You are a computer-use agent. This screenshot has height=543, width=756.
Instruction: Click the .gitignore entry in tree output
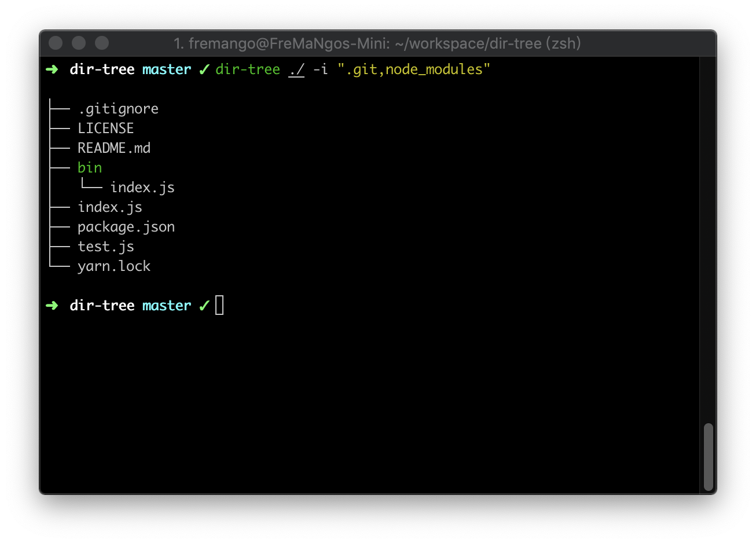pos(118,109)
